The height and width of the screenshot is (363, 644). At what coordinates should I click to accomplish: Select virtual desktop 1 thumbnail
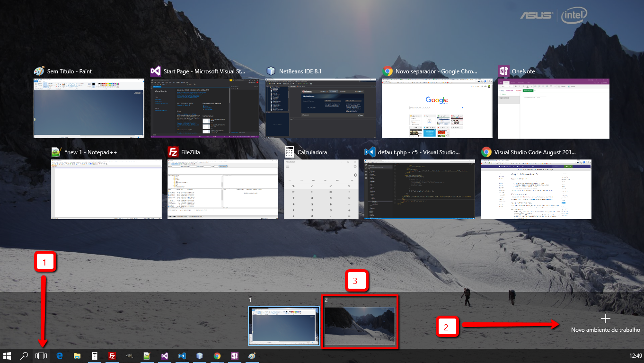(x=284, y=326)
